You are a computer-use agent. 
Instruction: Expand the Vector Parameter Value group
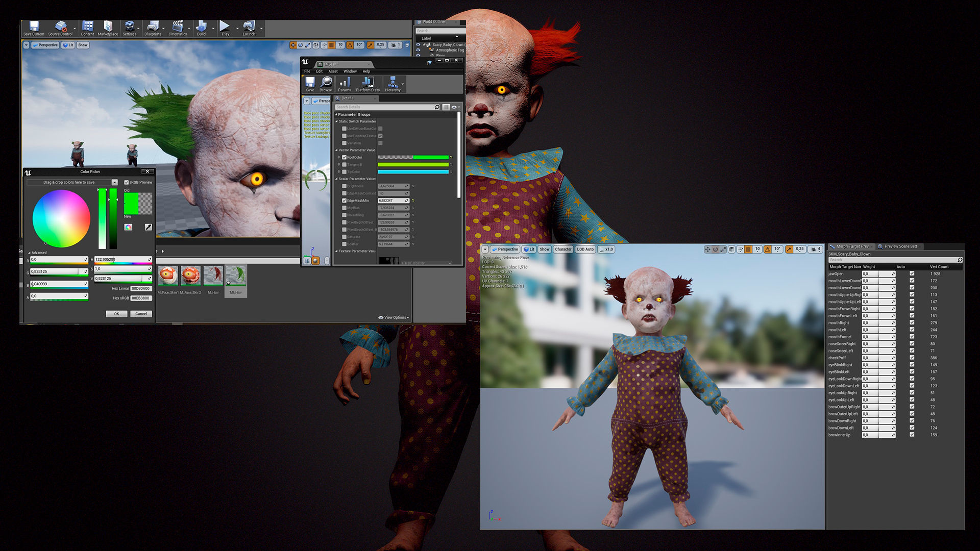click(x=337, y=150)
